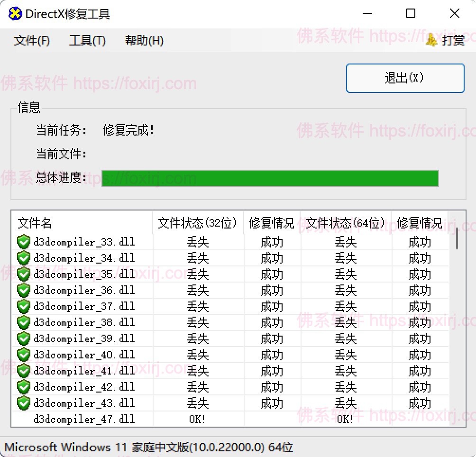Click the DirectX app icon in title bar
The width and height of the screenshot is (476, 457).
(15, 14)
